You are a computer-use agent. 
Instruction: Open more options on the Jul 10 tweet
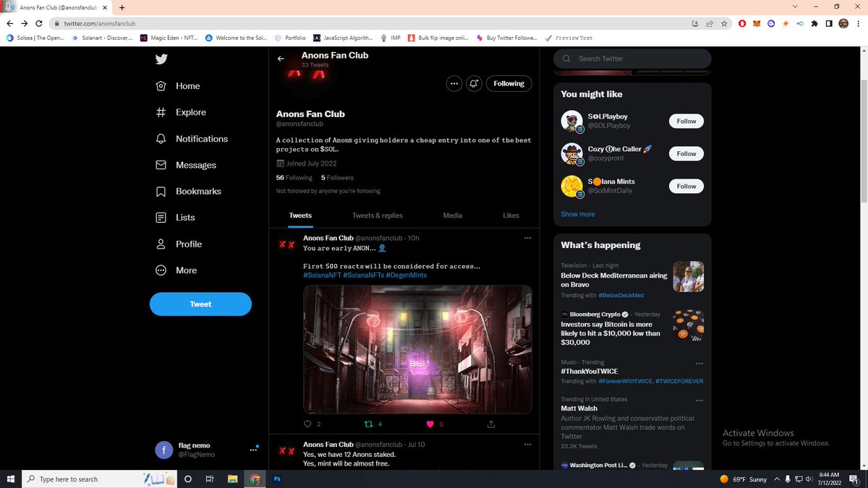click(x=527, y=444)
